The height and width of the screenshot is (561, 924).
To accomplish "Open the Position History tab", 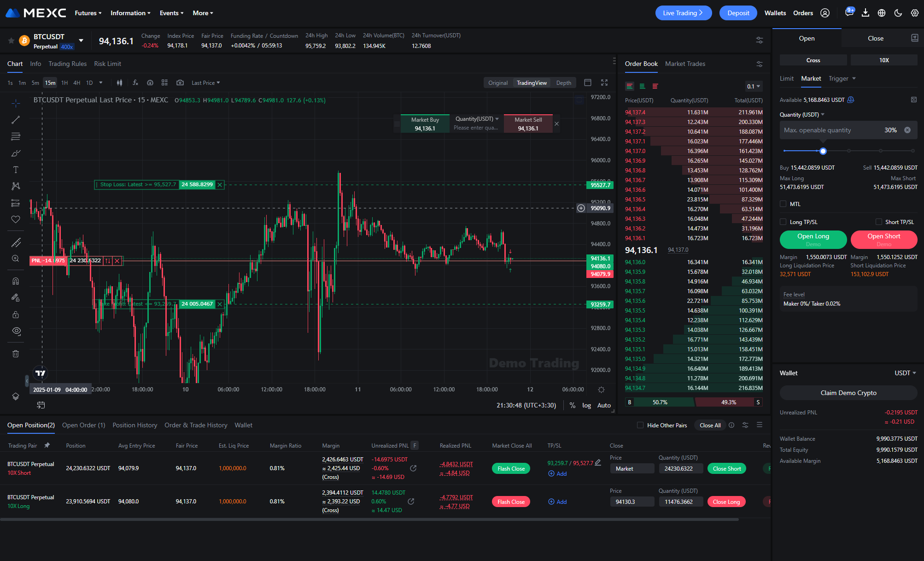I will tap(135, 425).
